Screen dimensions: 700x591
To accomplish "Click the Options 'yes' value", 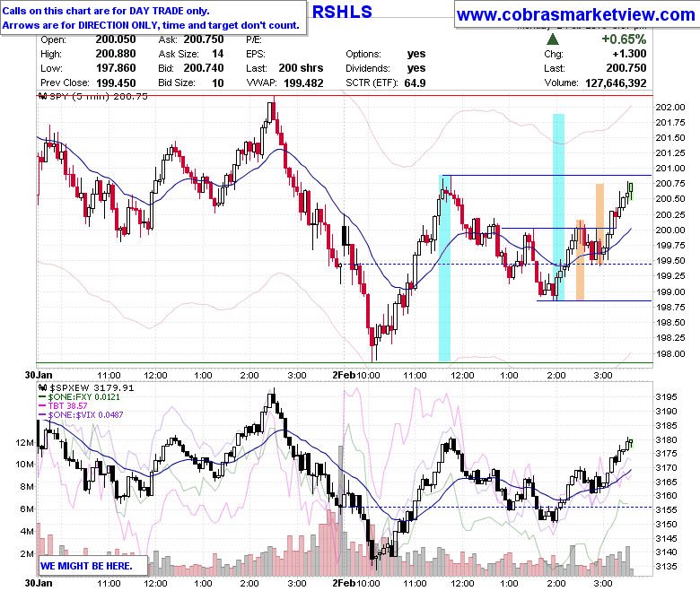I will 416,54.
